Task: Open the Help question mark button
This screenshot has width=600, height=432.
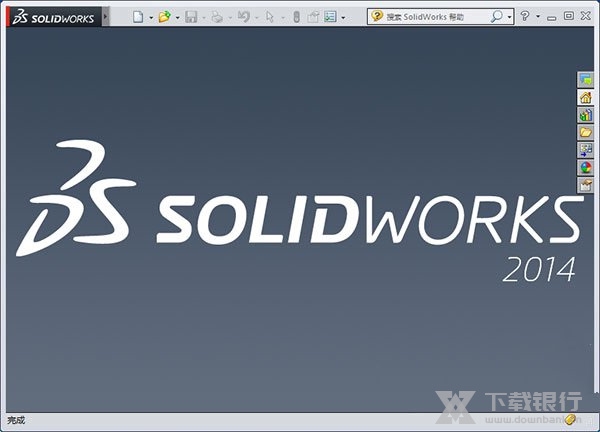Action: pos(525,16)
